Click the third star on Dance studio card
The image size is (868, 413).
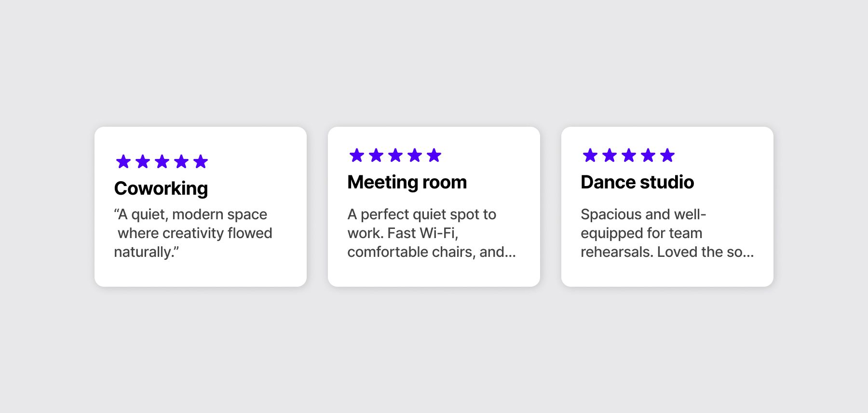pyautogui.click(x=629, y=155)
